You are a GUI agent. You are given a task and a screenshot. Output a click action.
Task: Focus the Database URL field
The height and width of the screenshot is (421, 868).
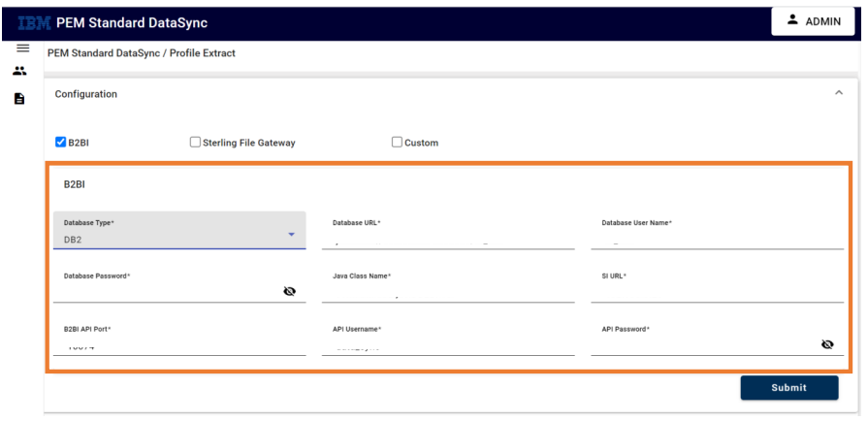point(448,231)
